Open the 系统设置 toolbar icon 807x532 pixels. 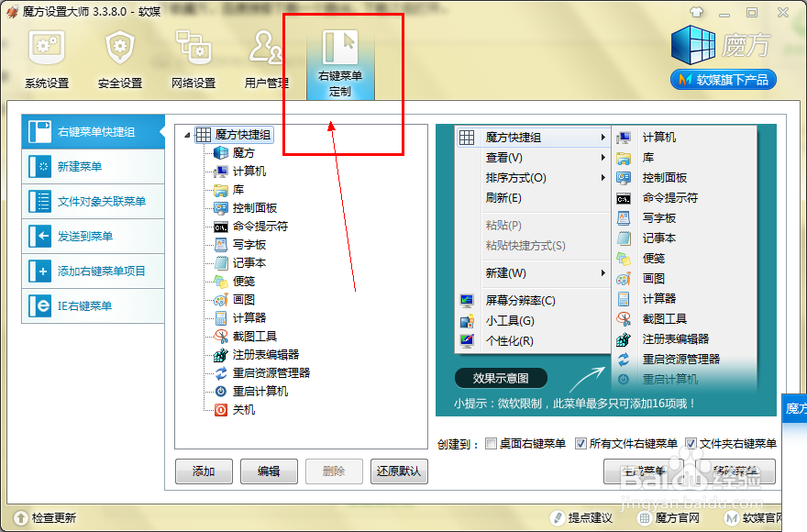click(x=47, y=60)
